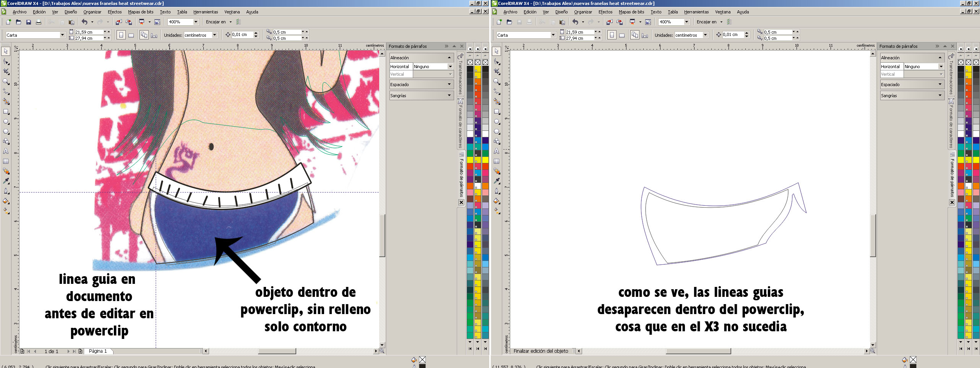
Task: Open Mapas de bits menu in left window
Action: click(141, 12)
